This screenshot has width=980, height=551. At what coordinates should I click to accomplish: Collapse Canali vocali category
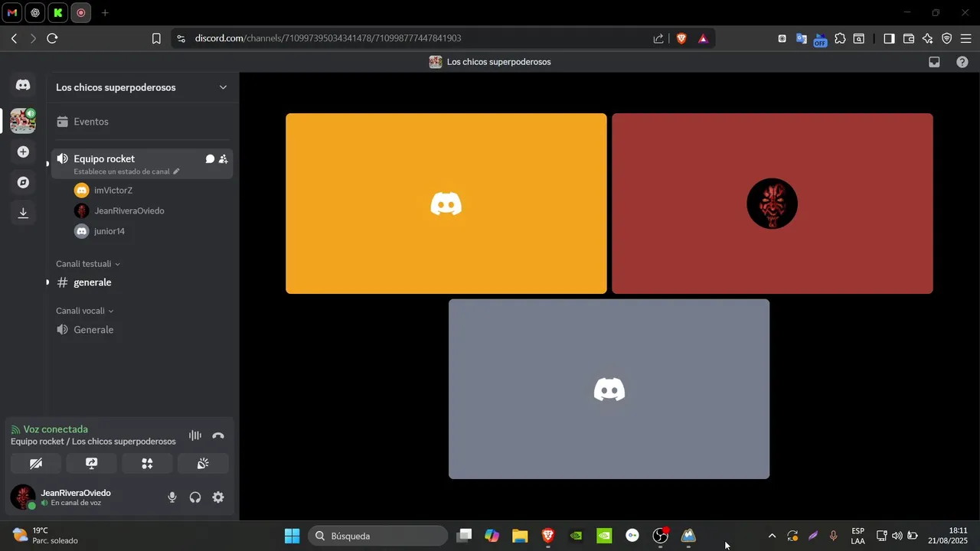click(x=84, y=311)
